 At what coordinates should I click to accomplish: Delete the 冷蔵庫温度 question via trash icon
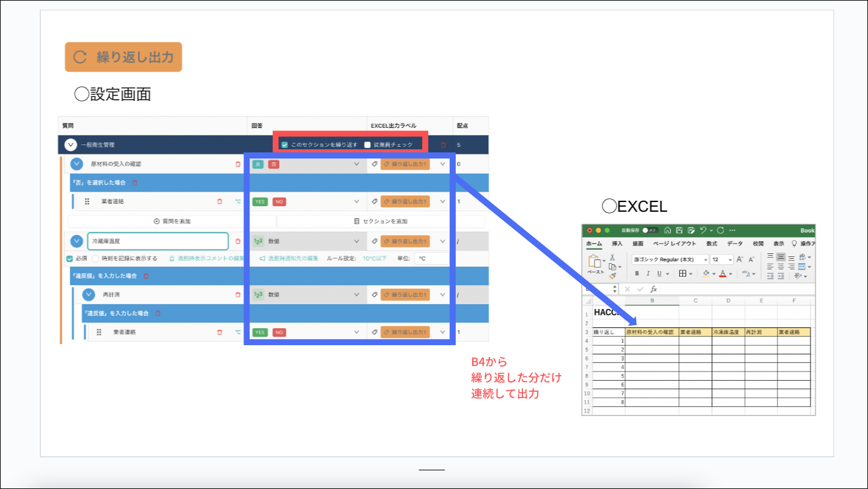tap(238, 241)
